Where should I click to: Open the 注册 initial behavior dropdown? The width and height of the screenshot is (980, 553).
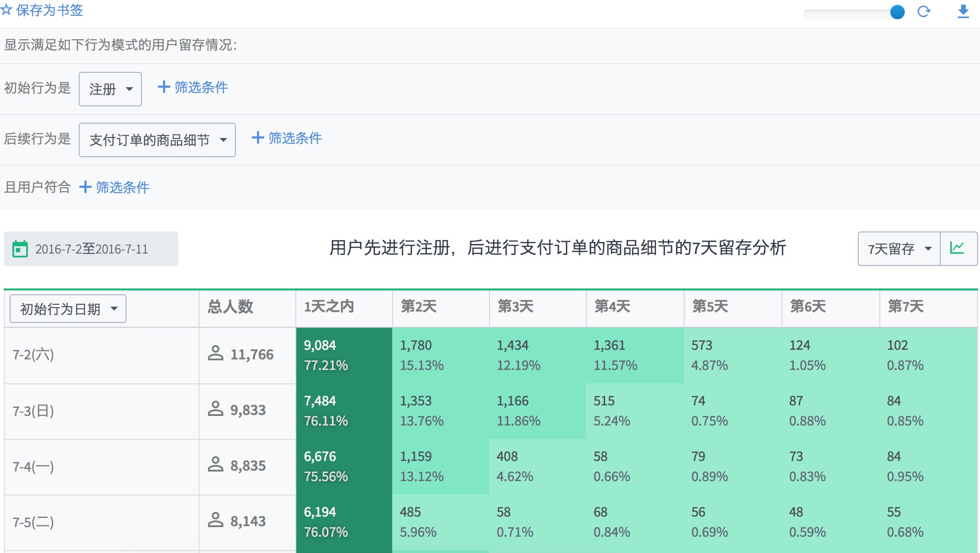pos(110,89)
